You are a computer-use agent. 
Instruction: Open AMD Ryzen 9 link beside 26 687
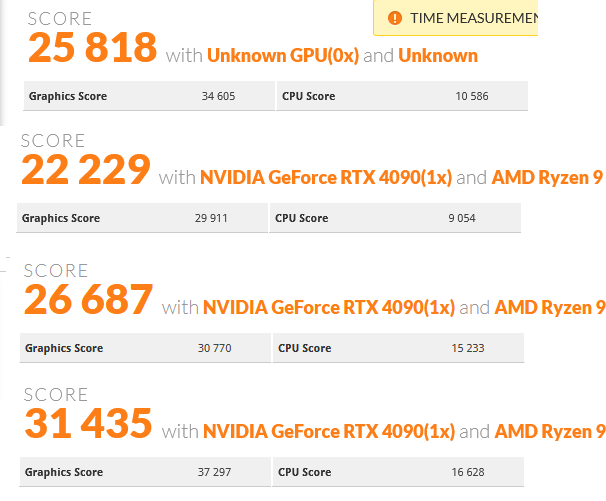tap(550, 307)
